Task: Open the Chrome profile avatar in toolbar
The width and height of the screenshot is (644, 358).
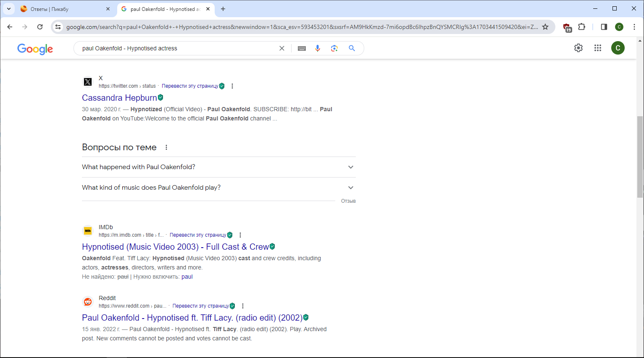Action: point(619,27)
